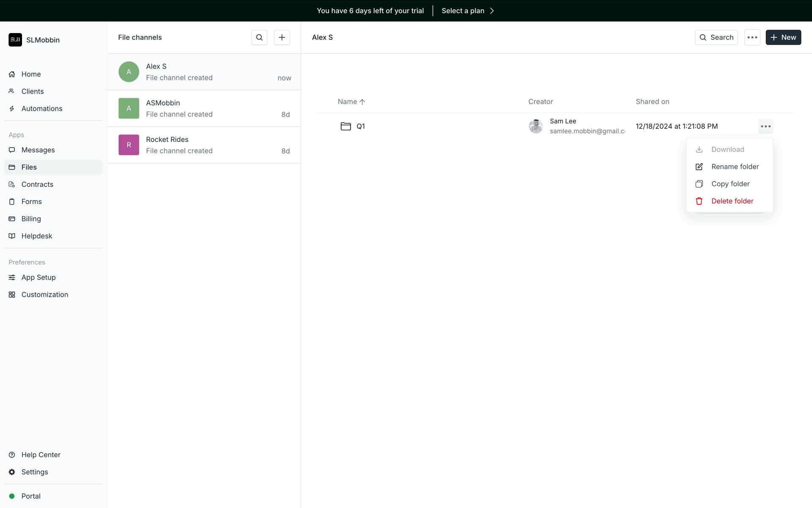The image size is (812, 508).
Task: Click samlee.mobbin@gmail email text
Action: pos(587,131)
